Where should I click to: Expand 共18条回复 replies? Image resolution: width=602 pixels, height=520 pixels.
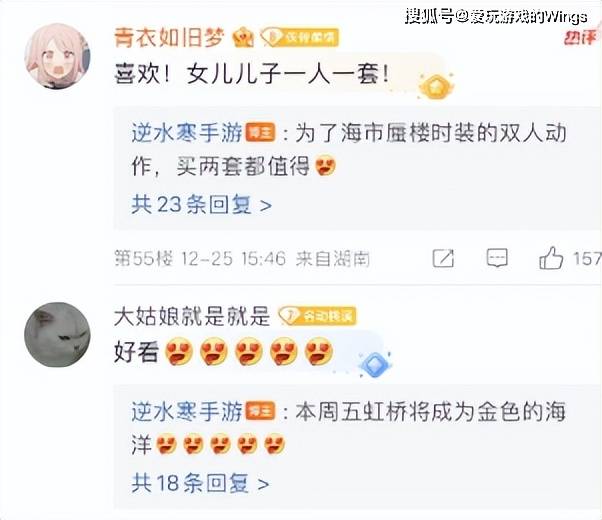(x=200, y=483)
